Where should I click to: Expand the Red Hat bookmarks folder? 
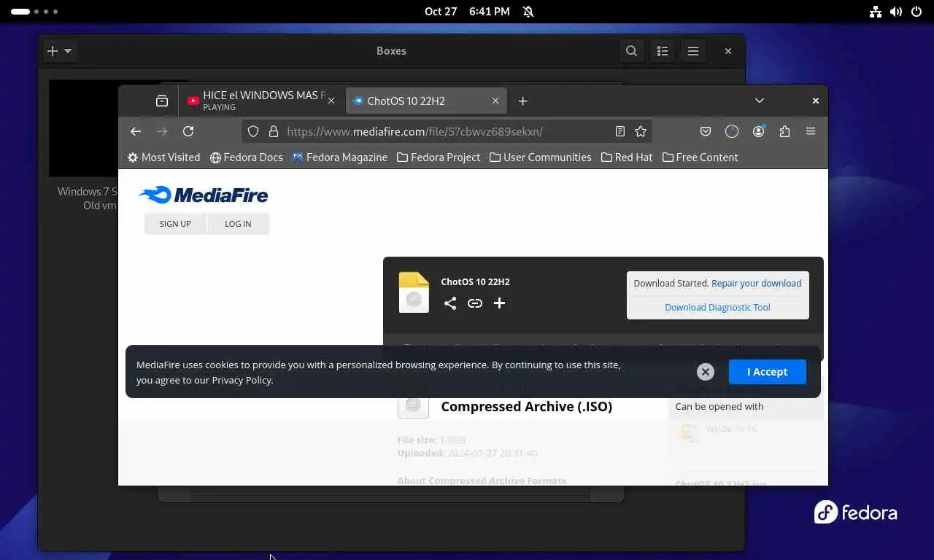(627, 157)
